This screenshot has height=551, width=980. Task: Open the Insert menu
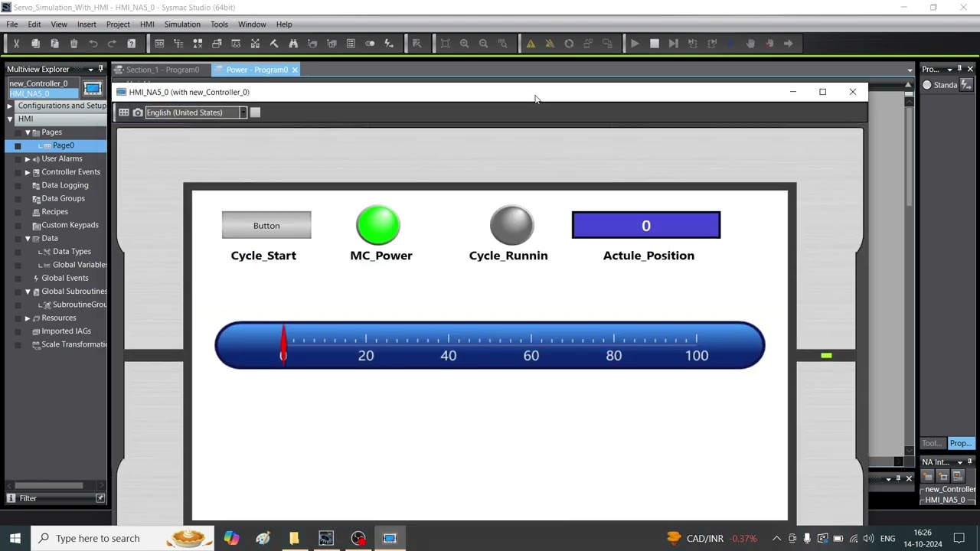pos(87,24)
